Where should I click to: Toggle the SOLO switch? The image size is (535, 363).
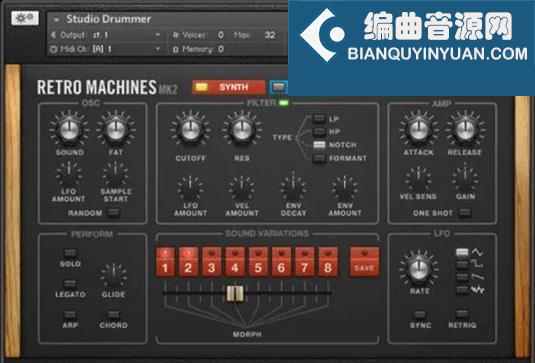pos(70,252)
